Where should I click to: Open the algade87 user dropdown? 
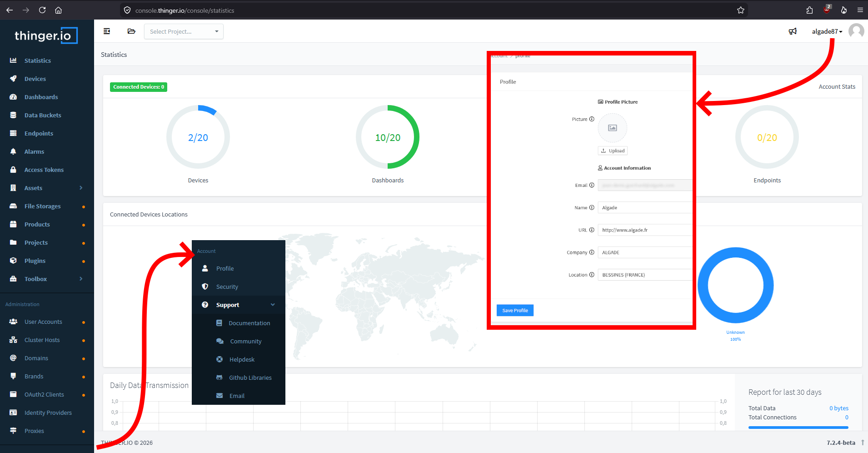pos(827,31)
